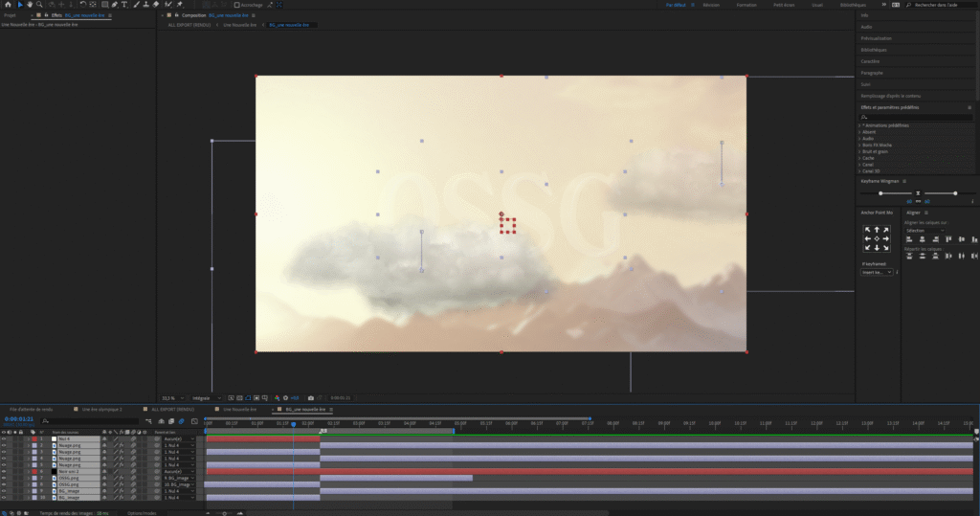Select the Hand tool in the toolbar
The image size is (980, 516).
[x=28, y=5]
